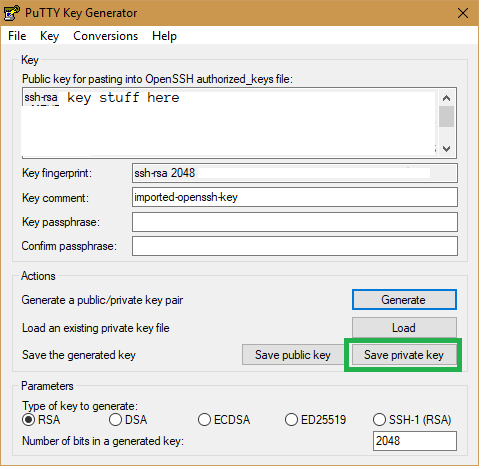Image resolution: width=482 pixels, height=469 pixels.
Task: Click the Generate button
Action: pos(404,299)
